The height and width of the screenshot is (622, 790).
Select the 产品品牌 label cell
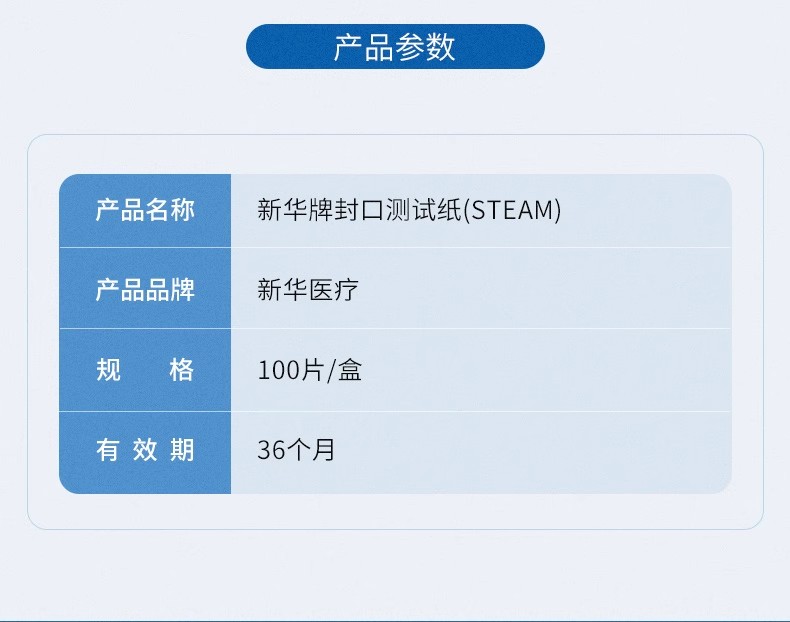(145, 290)
